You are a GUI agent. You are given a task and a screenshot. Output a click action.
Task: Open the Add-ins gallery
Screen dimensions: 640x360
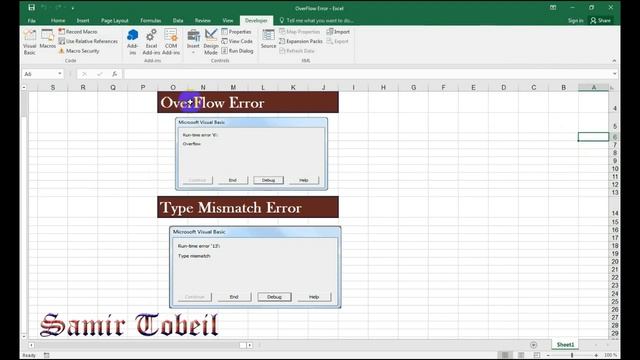tap(132, 42)
